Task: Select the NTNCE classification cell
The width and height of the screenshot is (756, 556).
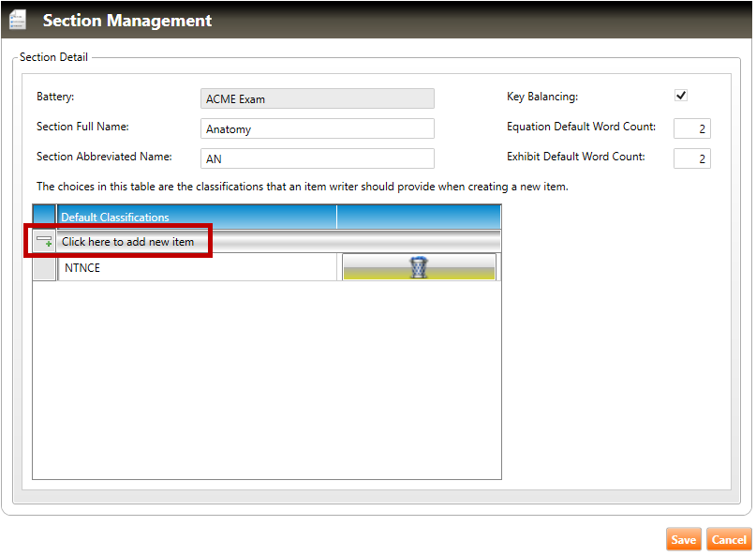Action: [197, 268]
